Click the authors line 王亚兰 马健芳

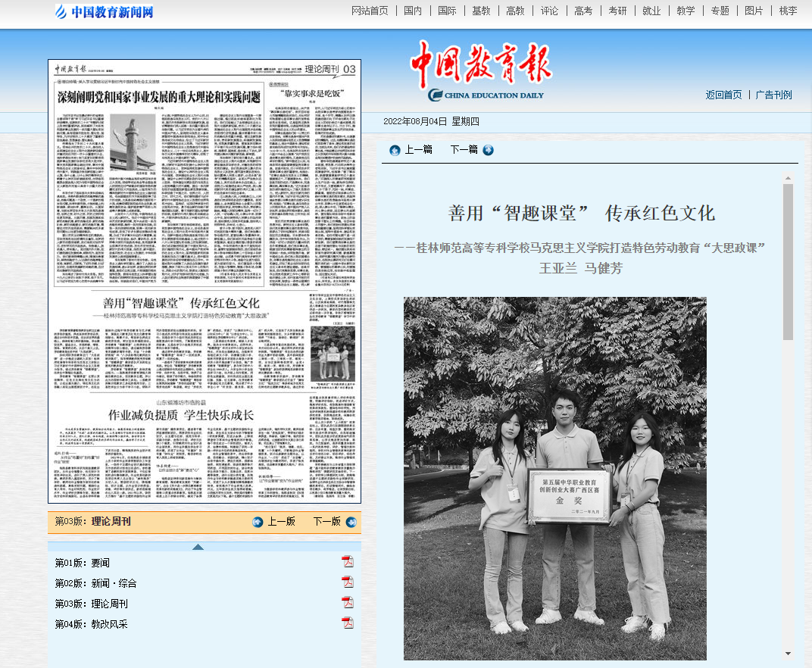pos(580,268)
